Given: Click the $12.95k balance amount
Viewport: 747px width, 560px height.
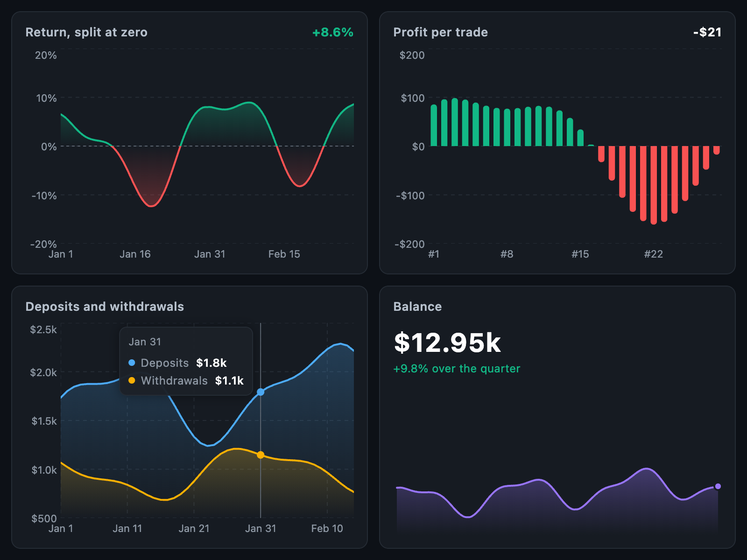Looking at the screenshot, I should coord(447,343).
